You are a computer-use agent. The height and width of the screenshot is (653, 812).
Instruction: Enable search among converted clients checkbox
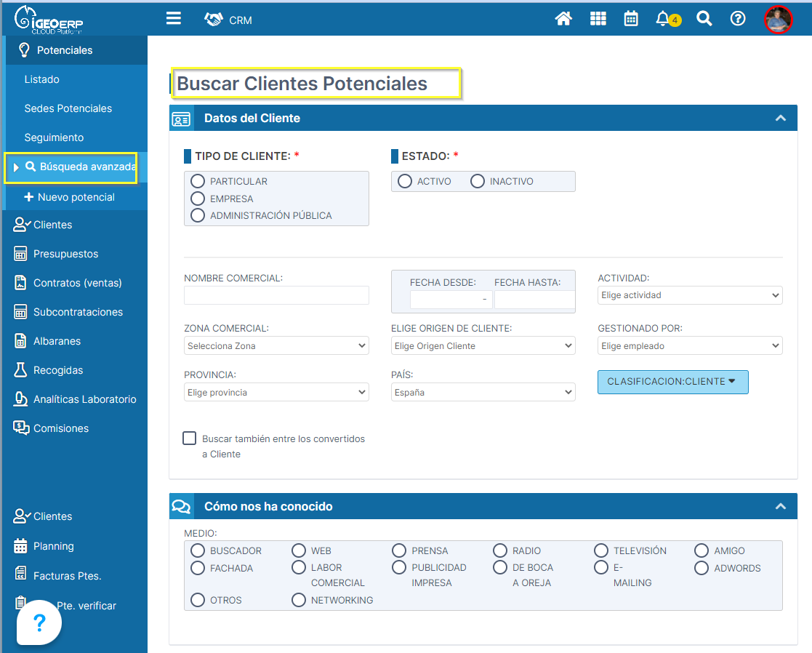[190, 438]
